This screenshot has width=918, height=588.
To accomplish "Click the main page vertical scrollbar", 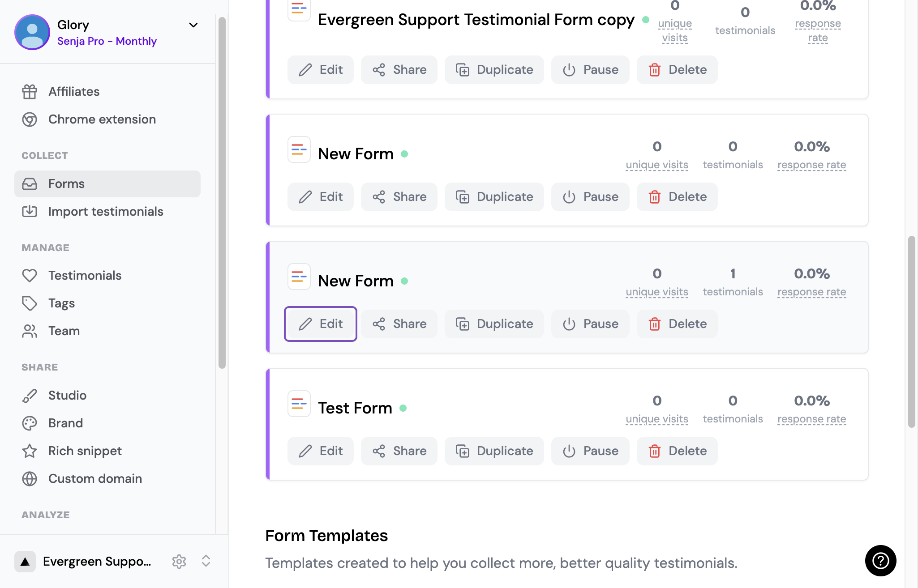I will point(911,331).
